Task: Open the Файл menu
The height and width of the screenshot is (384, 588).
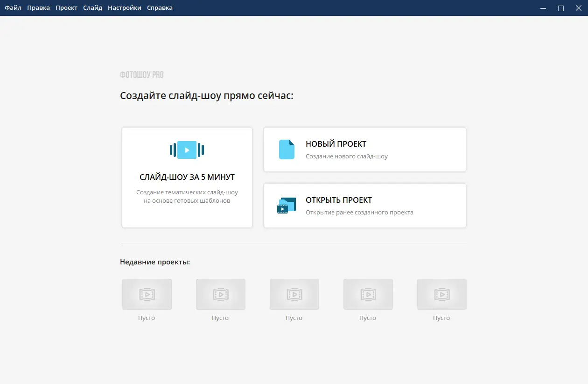Action: click(13, 8)
